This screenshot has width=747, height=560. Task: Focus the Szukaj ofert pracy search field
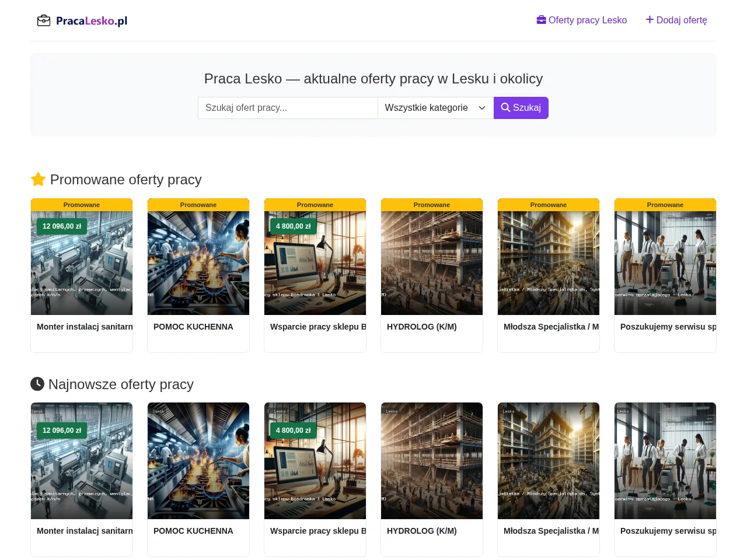[288, 108]
